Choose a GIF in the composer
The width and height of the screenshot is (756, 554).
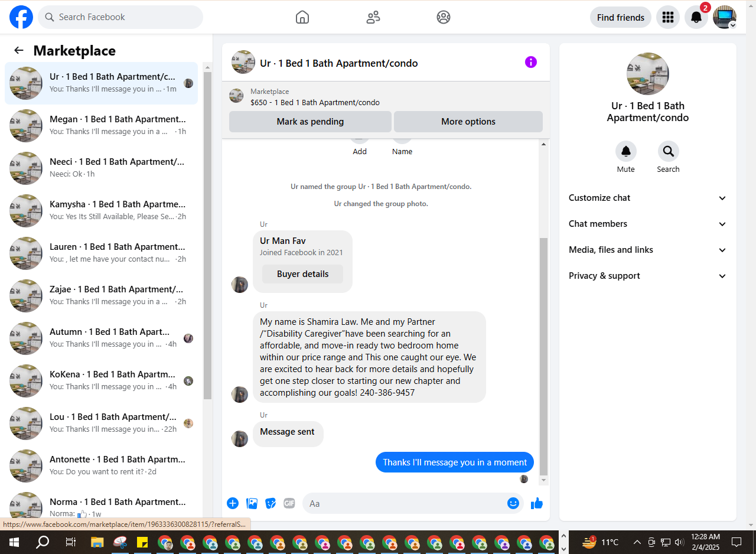tap(289, 503)
